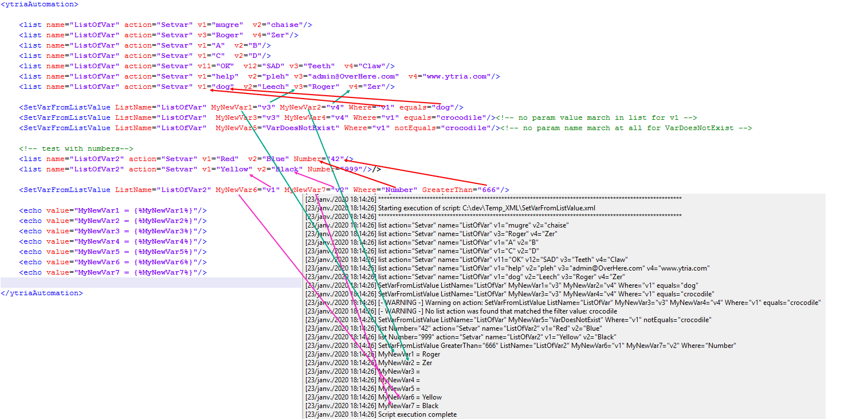Click the "VarDoesNotExist" comment at line end

click(626, 128)
